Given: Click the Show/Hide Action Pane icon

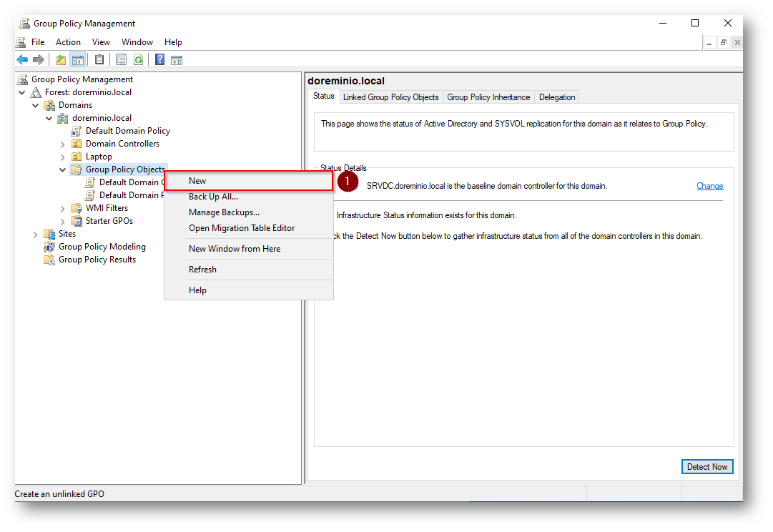Looking at the screenshot, I should click(x=176, y=60).
